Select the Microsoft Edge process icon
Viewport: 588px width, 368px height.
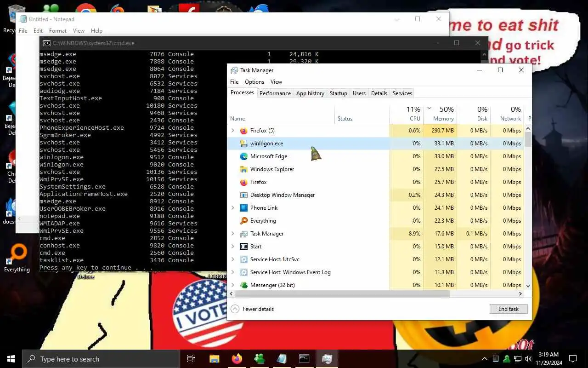point(244,156)
